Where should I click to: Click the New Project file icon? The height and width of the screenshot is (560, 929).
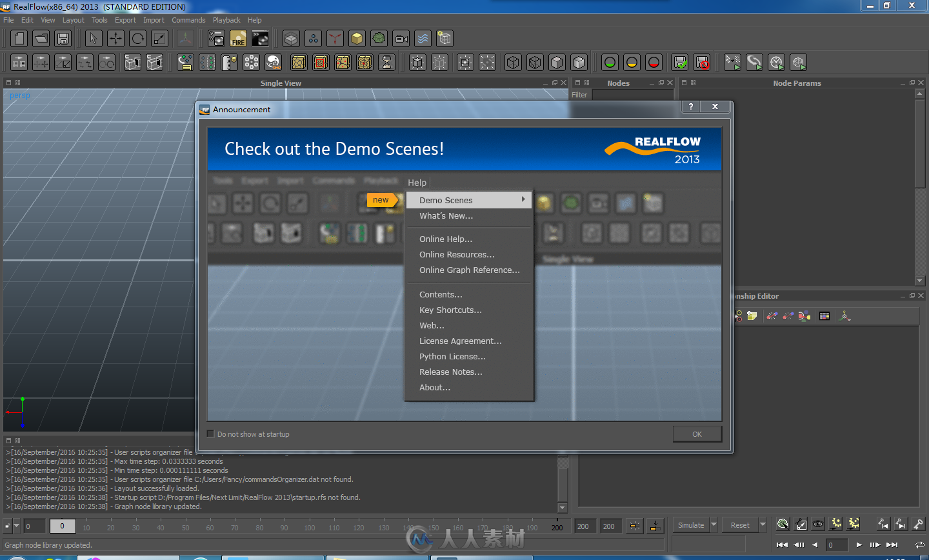coord(19,39)
